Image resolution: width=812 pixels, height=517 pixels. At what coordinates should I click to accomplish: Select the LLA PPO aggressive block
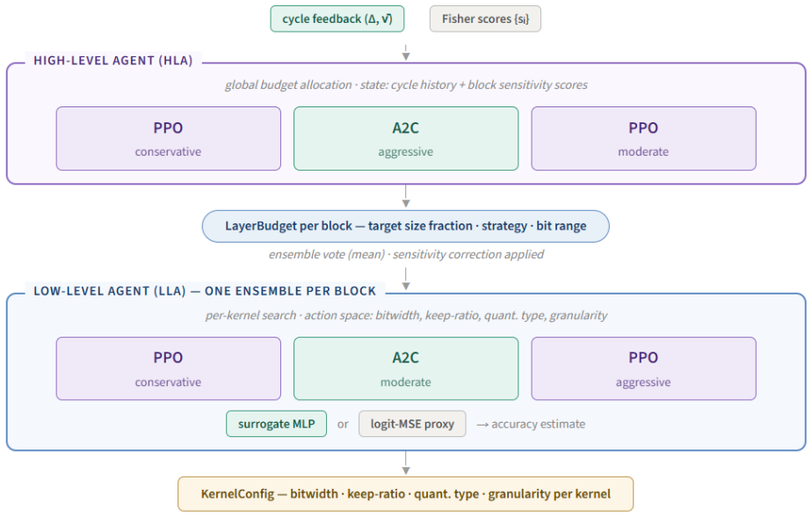click(643, 368)
